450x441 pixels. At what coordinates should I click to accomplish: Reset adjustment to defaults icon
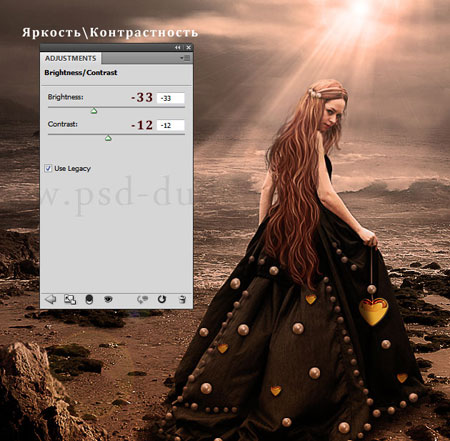162,299
